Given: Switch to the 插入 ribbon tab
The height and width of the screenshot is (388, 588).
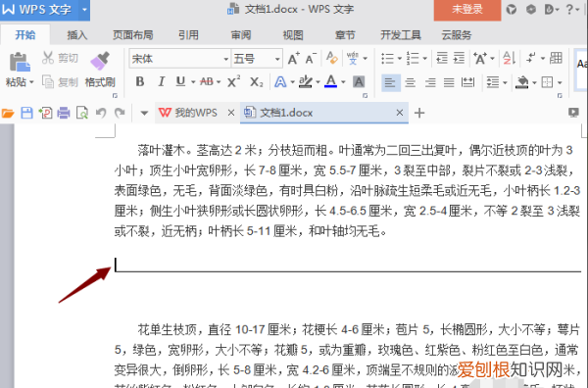Looking at the screenshot, I should tap(76, 35).
